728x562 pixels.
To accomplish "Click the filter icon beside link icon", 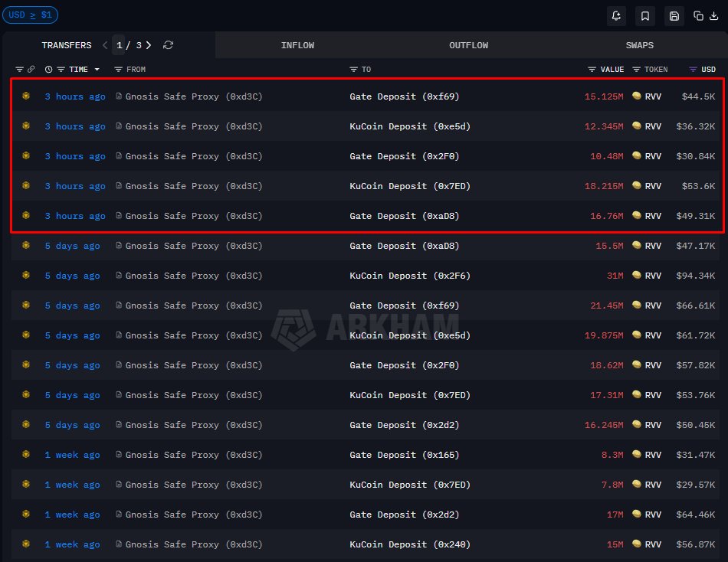I will coord(19,69).
